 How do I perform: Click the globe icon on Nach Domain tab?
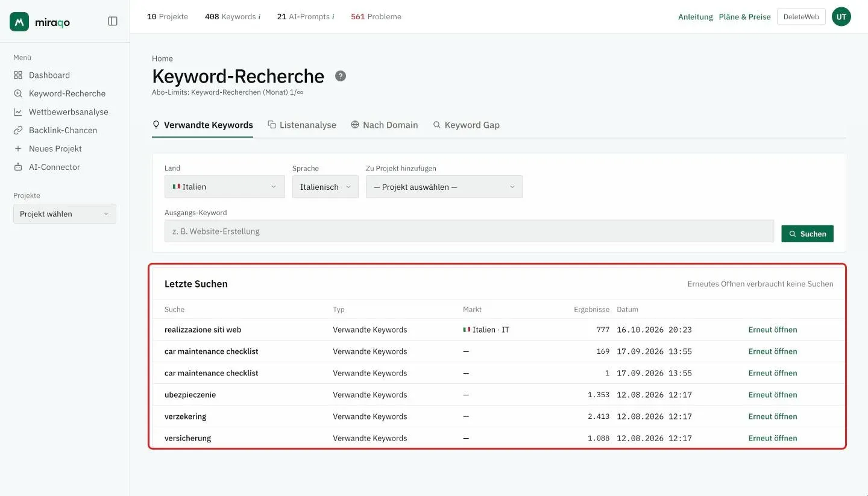355,125
